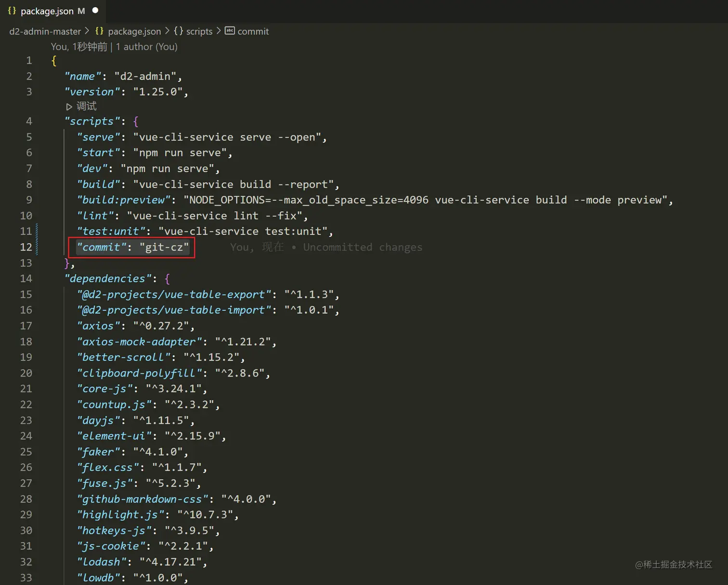Select the package.json editor tab
728x585 pixels.
[x=53, y=11]
